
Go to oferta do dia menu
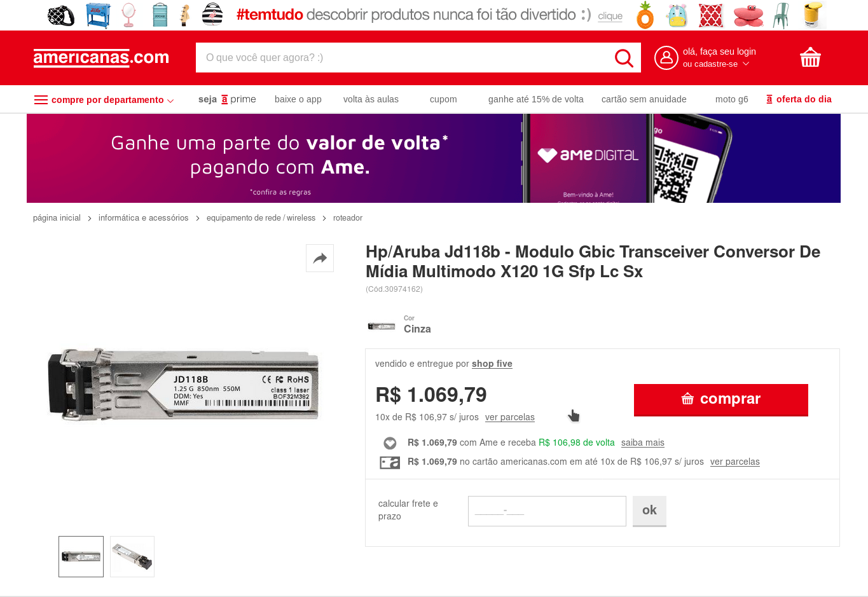point(799,99)
